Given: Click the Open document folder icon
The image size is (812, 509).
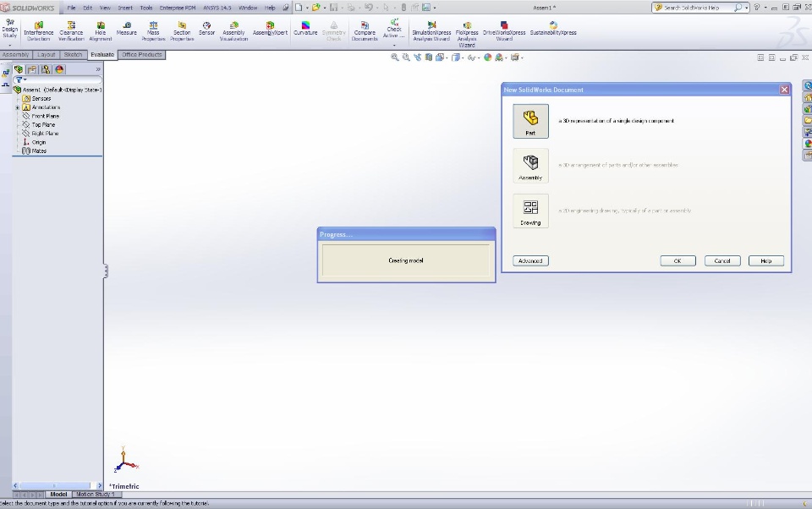Looking at the screenshot, I should pyautogui.click(x=315, y=8).
